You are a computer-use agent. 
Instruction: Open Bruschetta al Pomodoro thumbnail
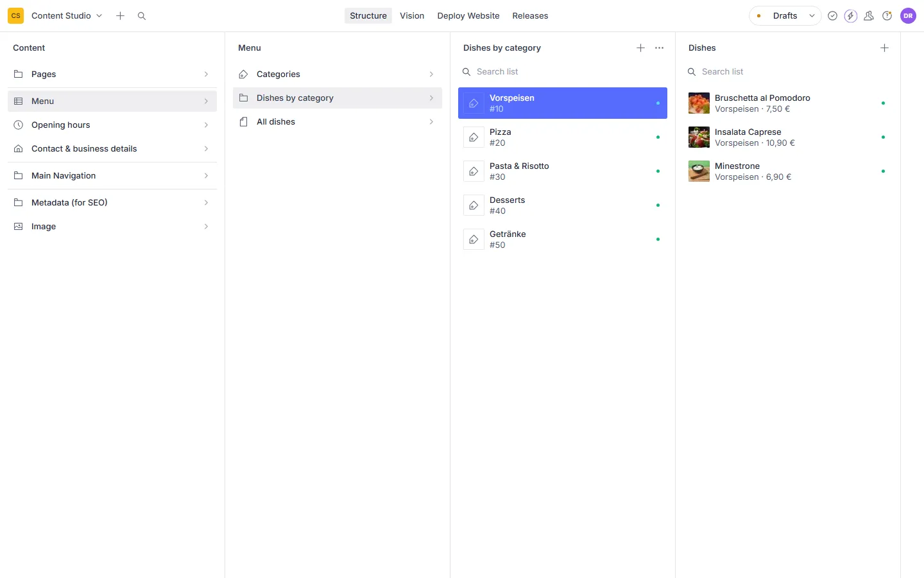coord(699,103)
